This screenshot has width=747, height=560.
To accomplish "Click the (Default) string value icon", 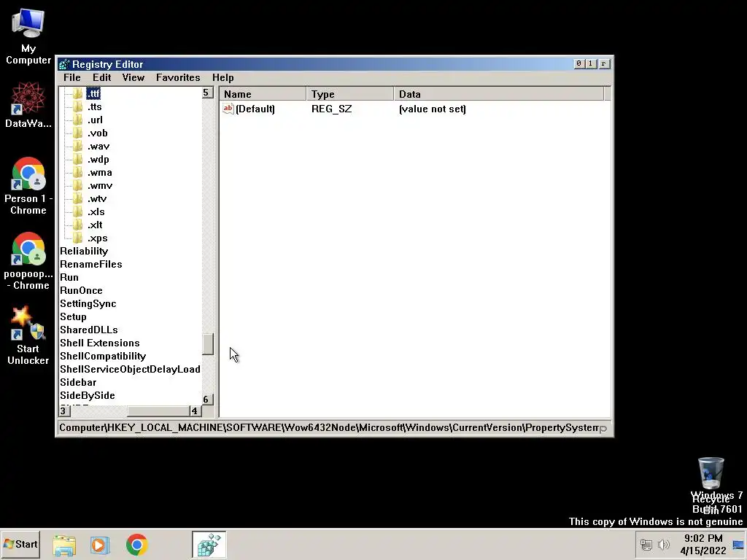I will [x=228, y=109].
